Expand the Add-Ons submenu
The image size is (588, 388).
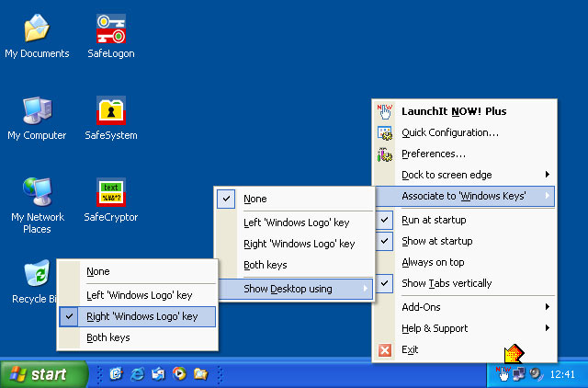pos(464,307)
